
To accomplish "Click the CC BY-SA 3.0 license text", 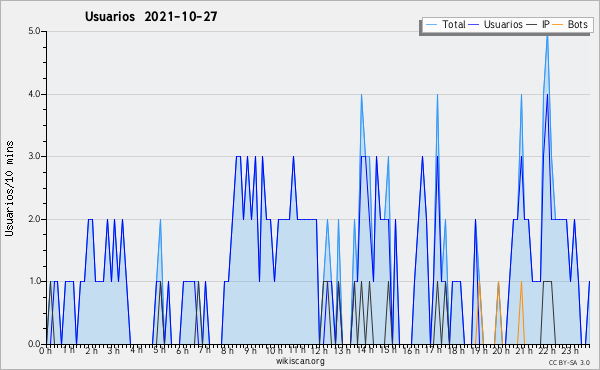I will 569,362.
